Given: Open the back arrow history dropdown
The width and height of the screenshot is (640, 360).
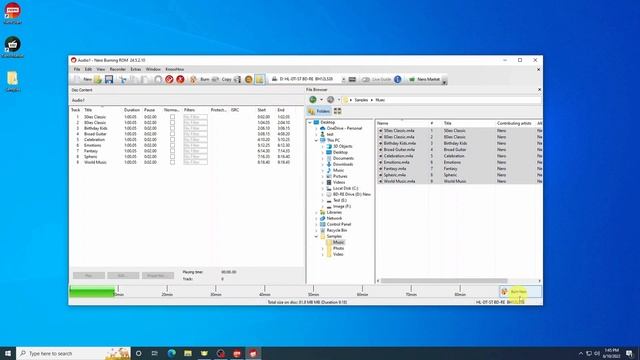Looking at the screenshot, I should pos(321,100).
